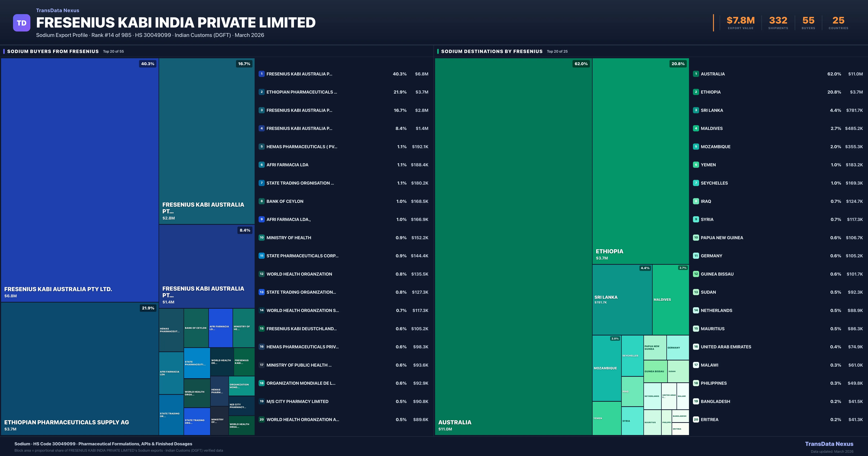
Task: Select rank badge 8 next to BANK OF CEYLON
Action: [x=261, y=201]
